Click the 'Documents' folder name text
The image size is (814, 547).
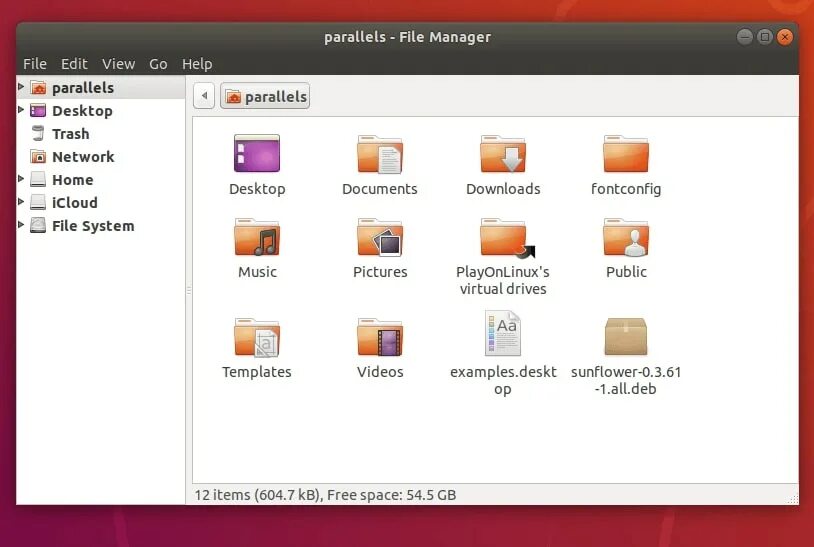pyautogui.click(x=379, y=189)
